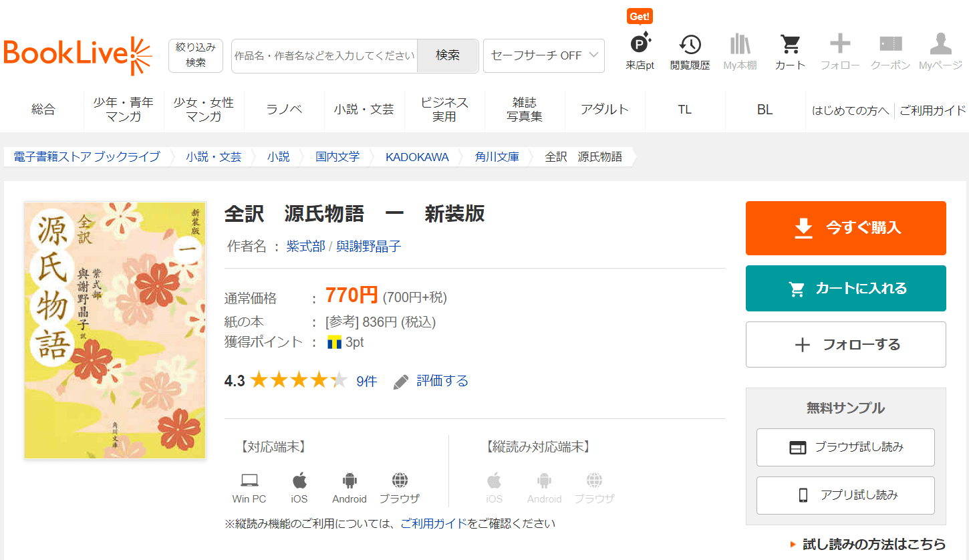This screenshot has width=969, height=560.
Task: Add book with カートに入れる button
Action: tap(845, 288)
